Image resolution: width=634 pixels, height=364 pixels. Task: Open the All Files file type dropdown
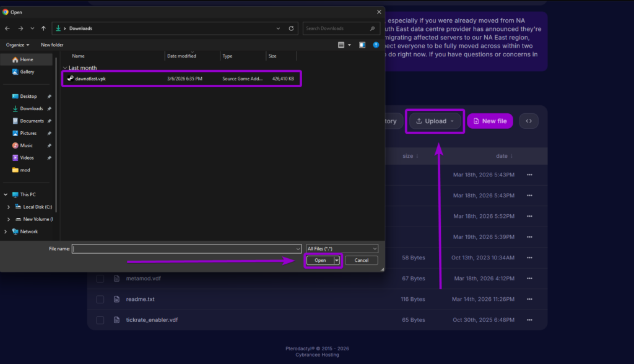point(342,249)
